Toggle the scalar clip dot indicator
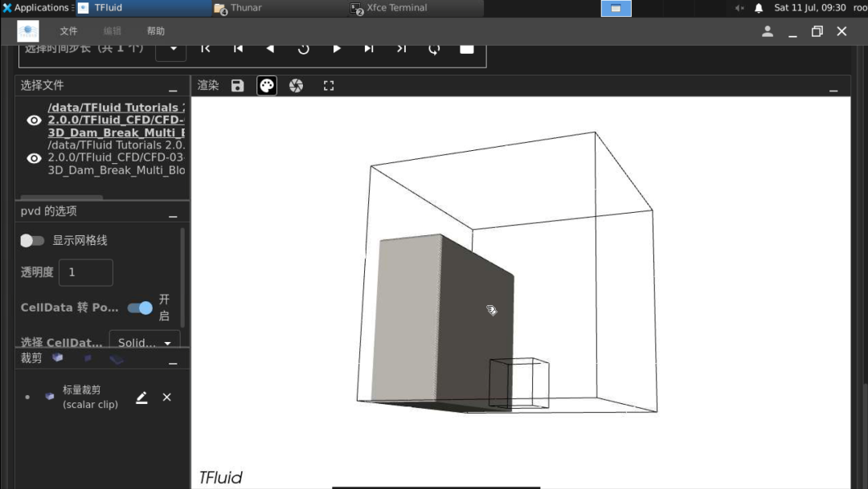The width and height of the screenshot is (868, 489). pos(27,397)
